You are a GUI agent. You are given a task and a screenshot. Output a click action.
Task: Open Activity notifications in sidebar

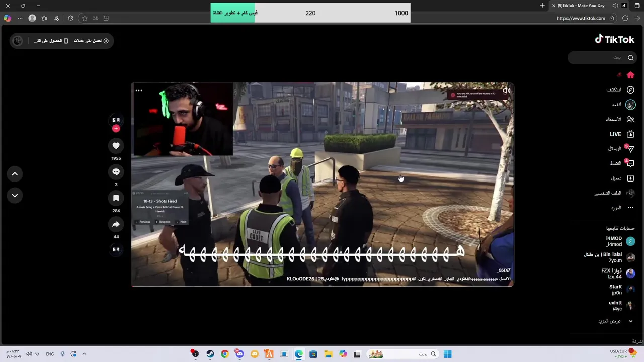pos(630,163)
